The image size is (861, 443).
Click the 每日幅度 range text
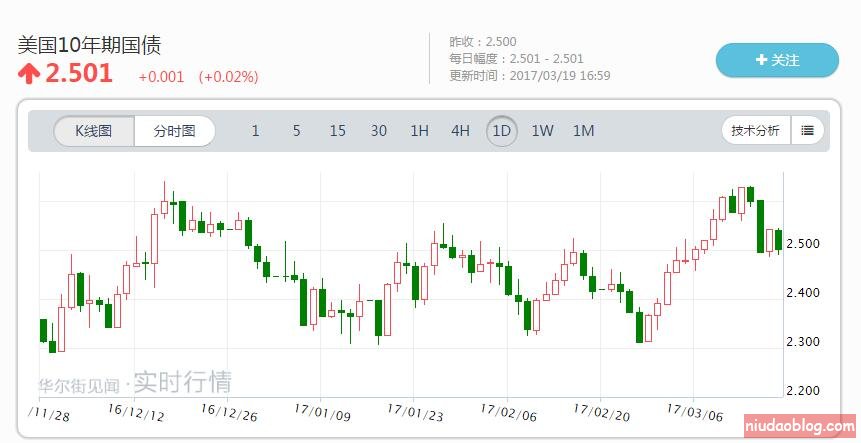click(x=516, y=59)
